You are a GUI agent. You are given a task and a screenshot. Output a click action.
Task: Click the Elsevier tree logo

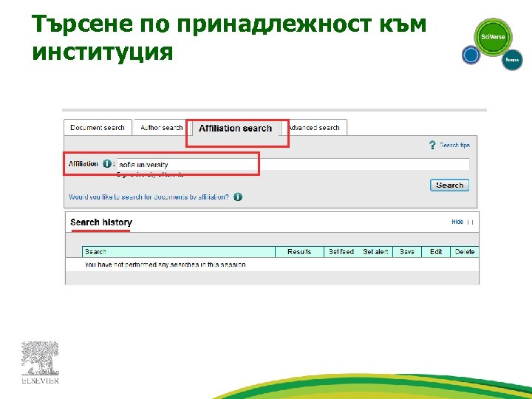coord(40,363)
